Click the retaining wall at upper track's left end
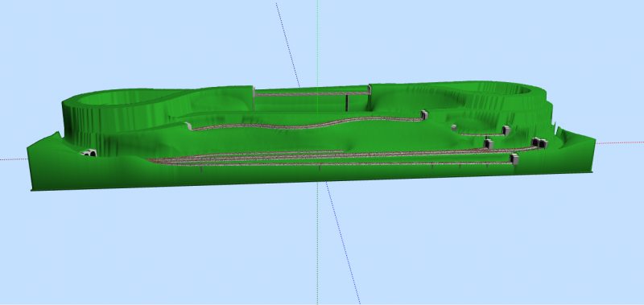 (x=188, y=126)
